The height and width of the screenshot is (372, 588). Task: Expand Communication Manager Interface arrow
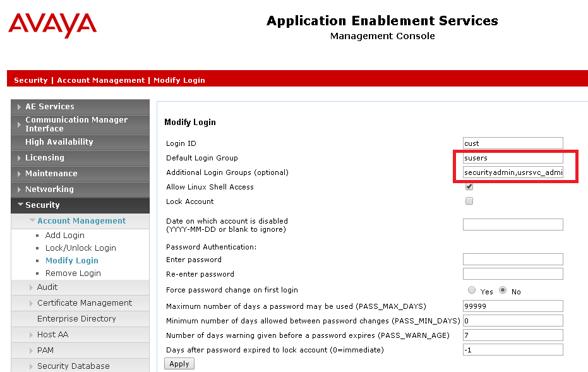(x=19, y=124)
